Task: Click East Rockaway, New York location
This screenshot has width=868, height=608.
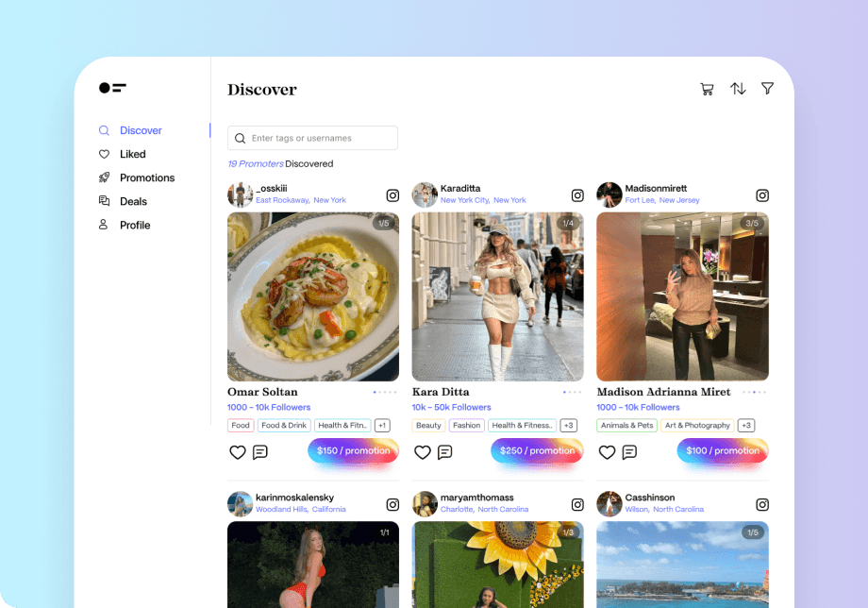Action: (x=301, y=200)
